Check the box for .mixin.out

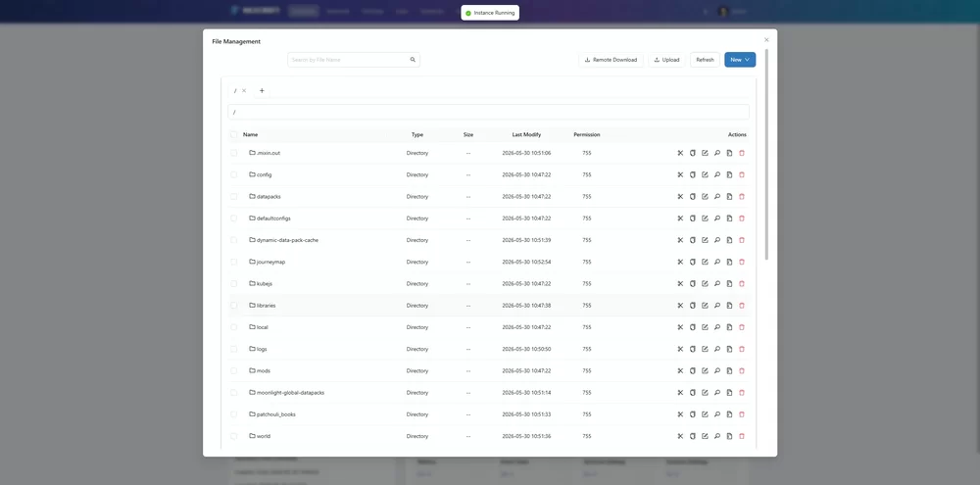point(234,153)
